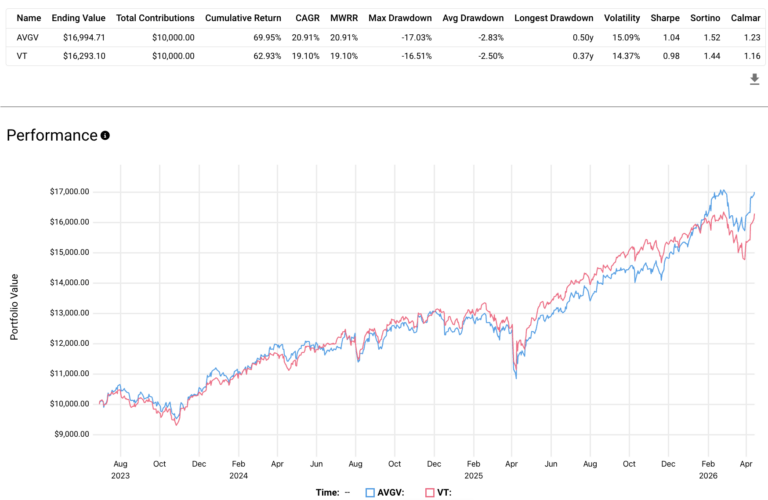Click the $16,994.71 ending value
Viewport: 768px width, 500px height.
[84, 38]
